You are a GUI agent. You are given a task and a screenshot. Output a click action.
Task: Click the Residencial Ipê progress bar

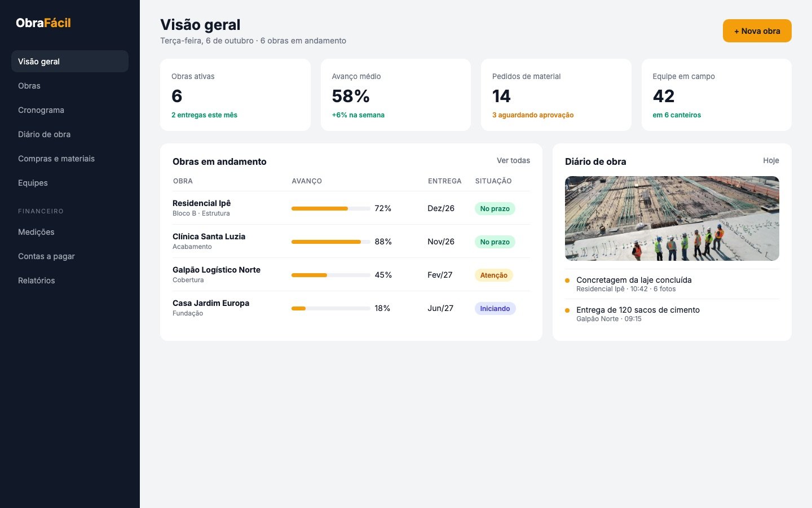click(331, 209)
